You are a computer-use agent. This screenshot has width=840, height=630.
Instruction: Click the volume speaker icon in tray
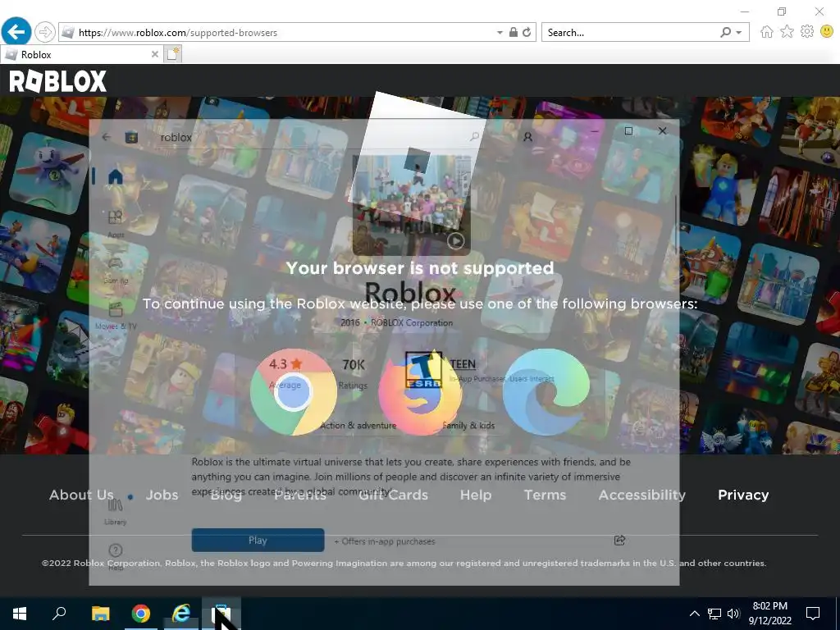click(733, 614)
